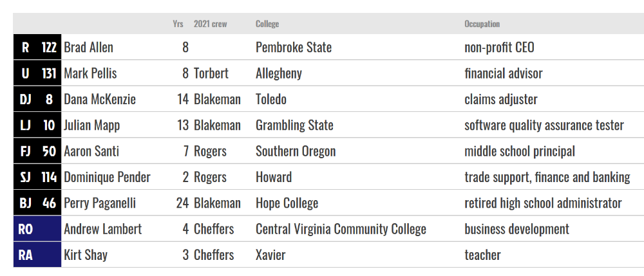
Task: Click the software quality assurance tester cell
Action: click(x=544, y=125)
